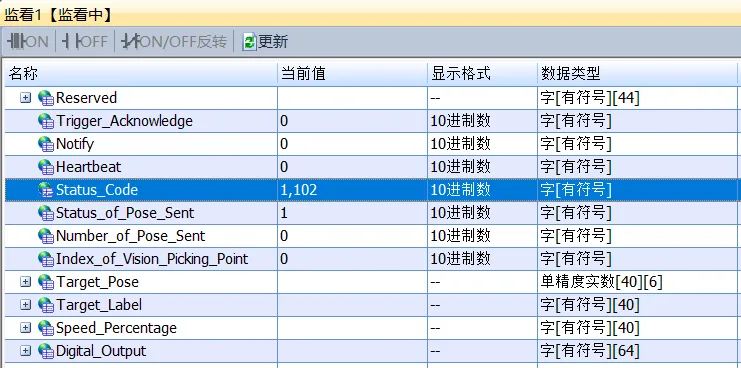Image resolution: width=741 pixels, height=368 pixels.
Task: Select the Target_Label row name
Action: click(x=99, y=305)
